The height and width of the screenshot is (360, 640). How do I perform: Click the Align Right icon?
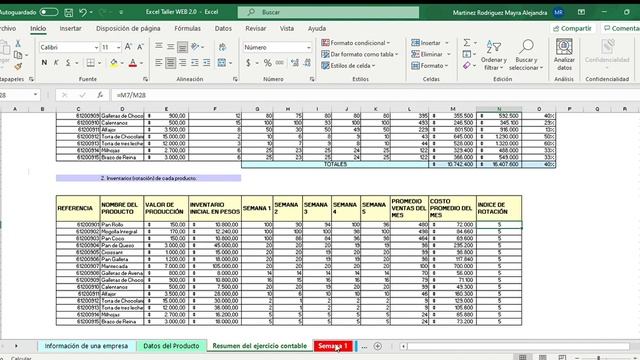[182, 63]
